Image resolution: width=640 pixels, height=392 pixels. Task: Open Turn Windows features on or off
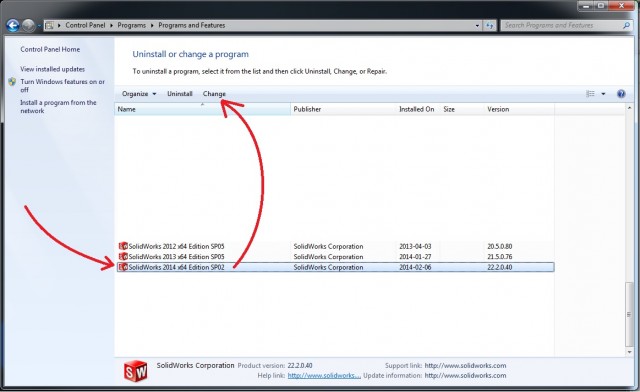[x=62, y=85]
